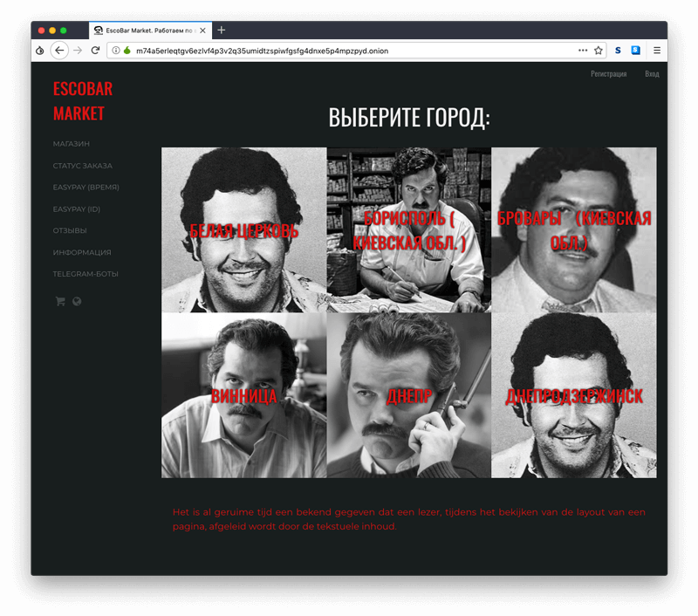Click the address bar URL field
698x616 pixels.
point(349,51)
